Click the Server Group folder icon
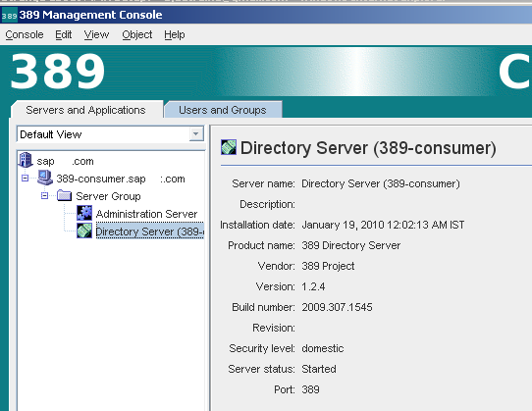The height and width of the screenshot is (411, 532). 65,195
